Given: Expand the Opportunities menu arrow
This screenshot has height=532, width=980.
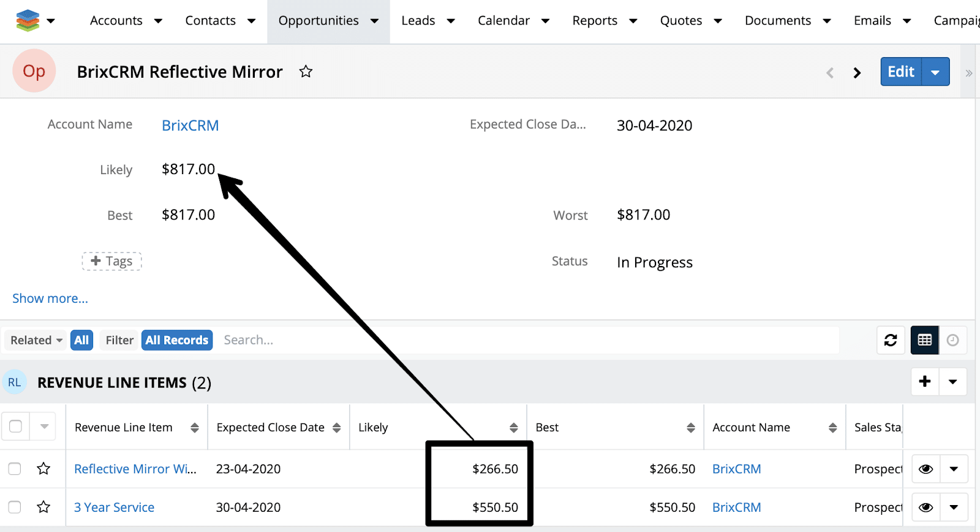Looking at the screenshot, I should click(x=374, y=21).
